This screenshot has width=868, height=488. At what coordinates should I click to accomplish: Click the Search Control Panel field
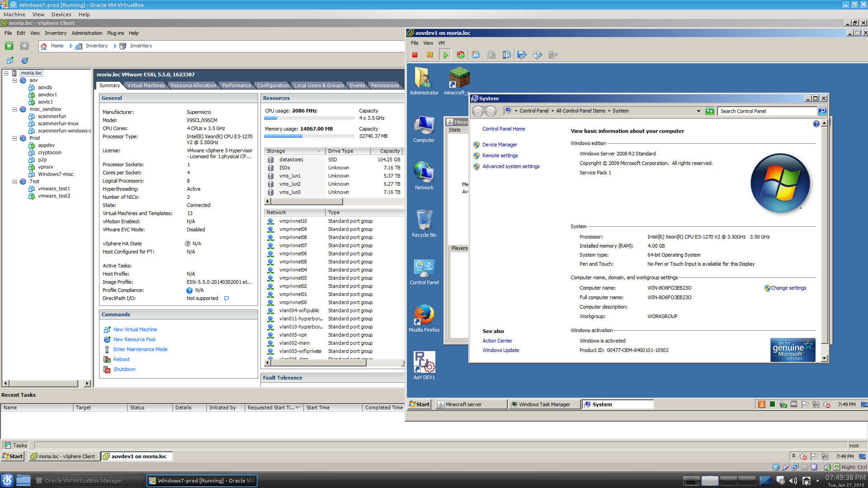coord(767,111)
